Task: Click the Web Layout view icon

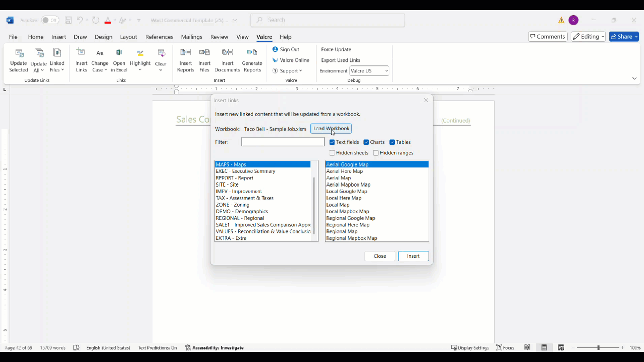Action: point(561,347)
